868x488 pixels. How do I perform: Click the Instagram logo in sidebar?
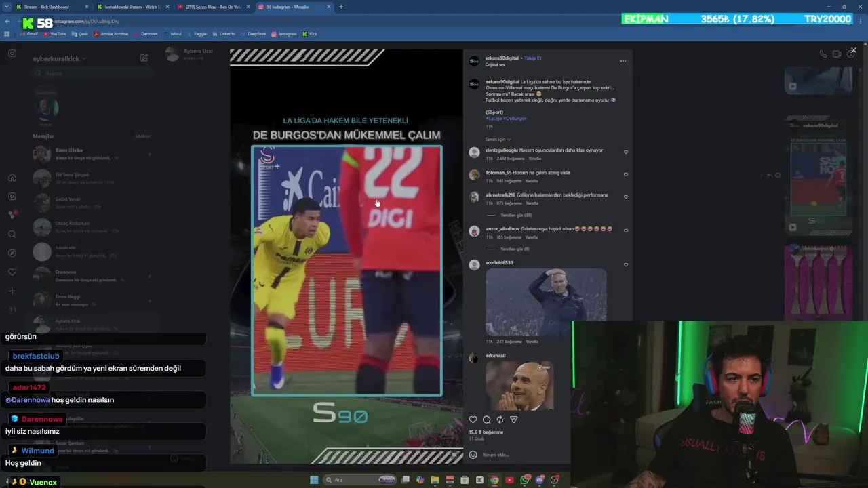click(x=12, y=53)
